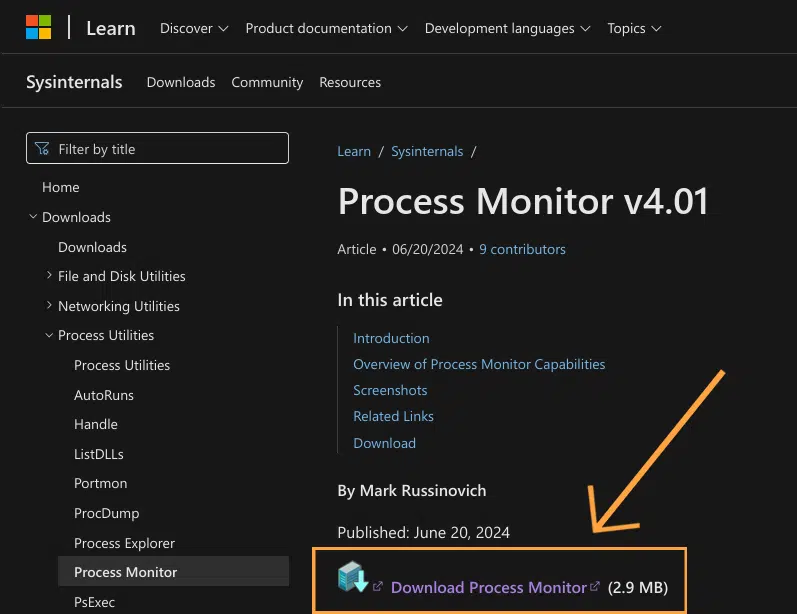
Task: Open AutoRuns from the sidebar list
Action: pyautogui.click(x=104, y=395)
